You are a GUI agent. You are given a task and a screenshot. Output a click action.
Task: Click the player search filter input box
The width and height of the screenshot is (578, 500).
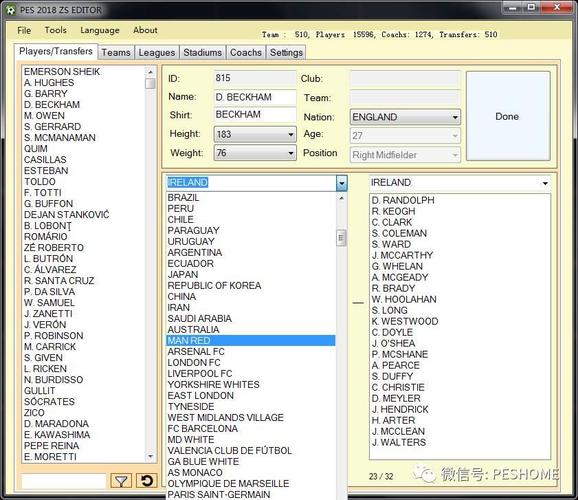tap(64, 481)
